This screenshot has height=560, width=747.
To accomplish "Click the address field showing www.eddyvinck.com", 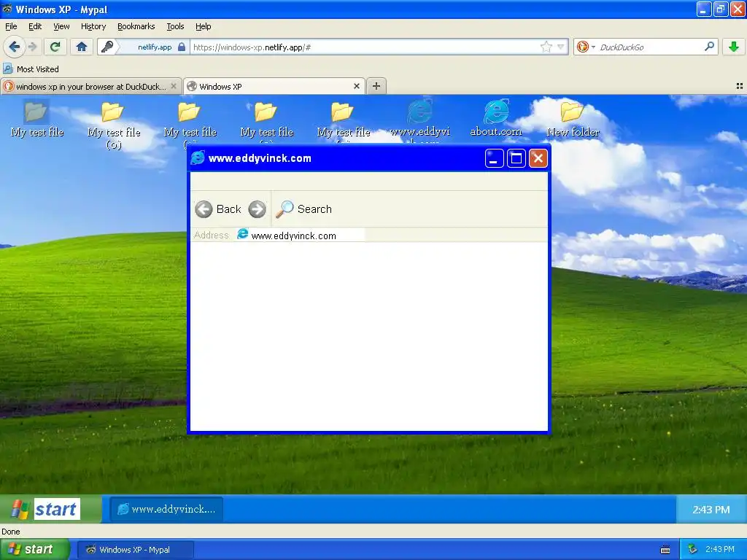I will click(300, 236).
